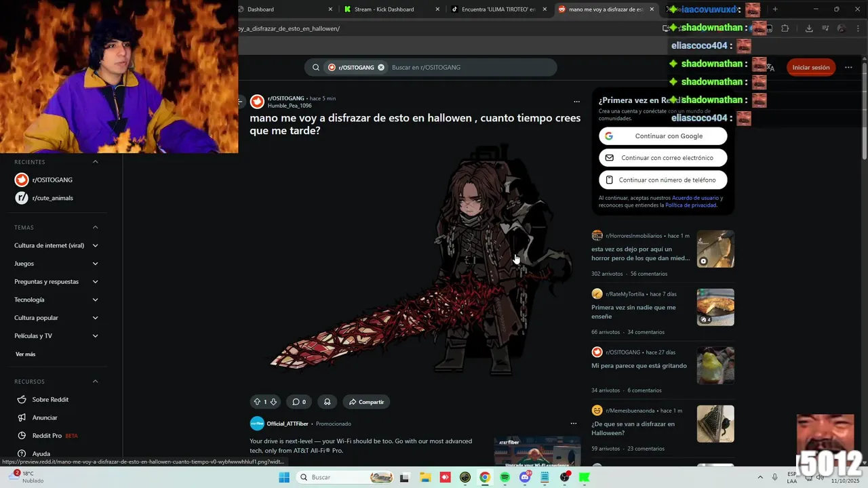Screen dimensions: 868x488
Task: Open Official_ATTFiber advertiser profile
Action: click(288, 424)
